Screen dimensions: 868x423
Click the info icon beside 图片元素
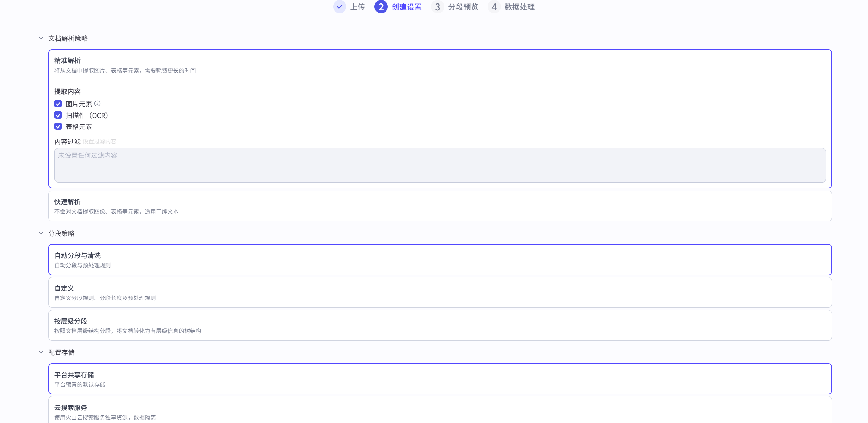coord(97,104)
